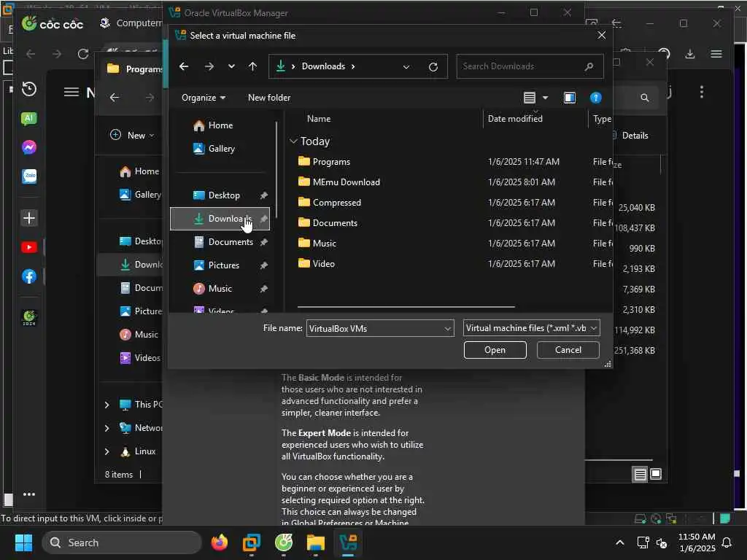Close the Select a virtual machine file dialog
The width and height of the screenshot is (747, 560).
coord(602,35)
